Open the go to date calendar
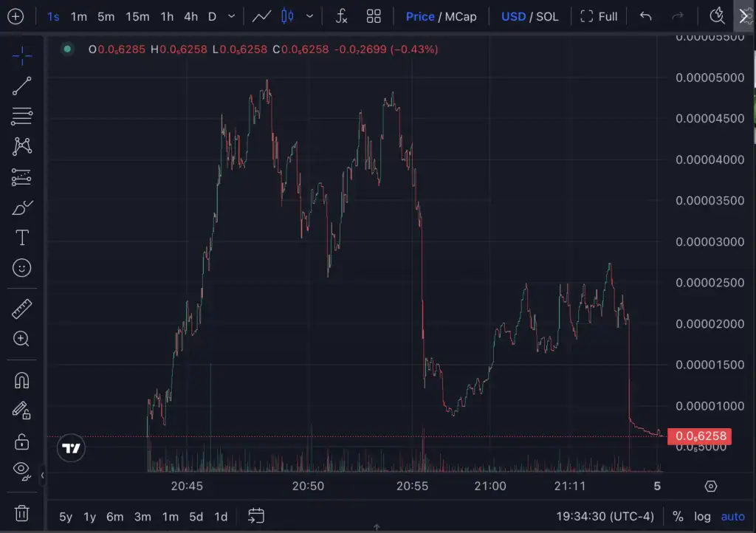 pos(256,516)
